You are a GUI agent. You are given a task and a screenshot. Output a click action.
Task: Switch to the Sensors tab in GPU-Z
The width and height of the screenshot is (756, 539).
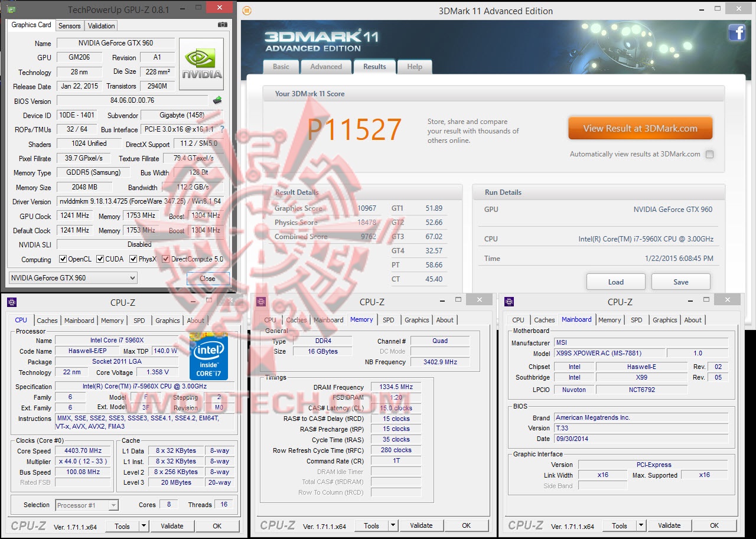pos(70,26)
